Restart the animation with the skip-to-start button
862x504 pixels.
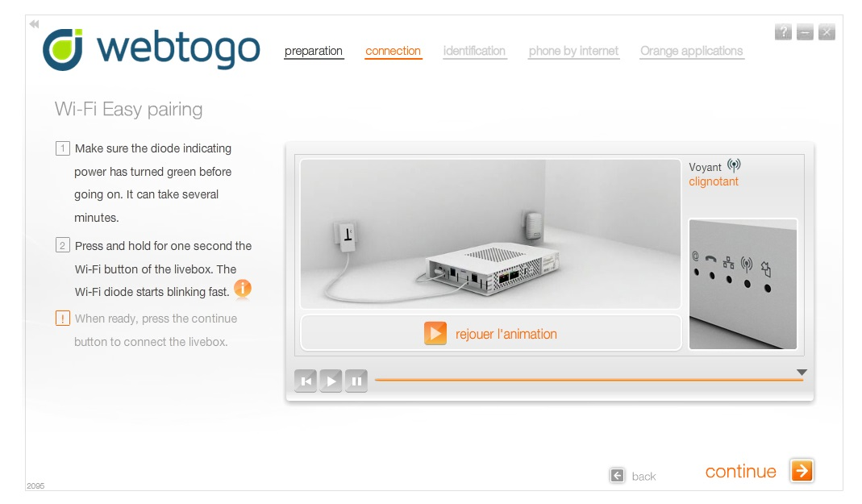pos(306,381)
